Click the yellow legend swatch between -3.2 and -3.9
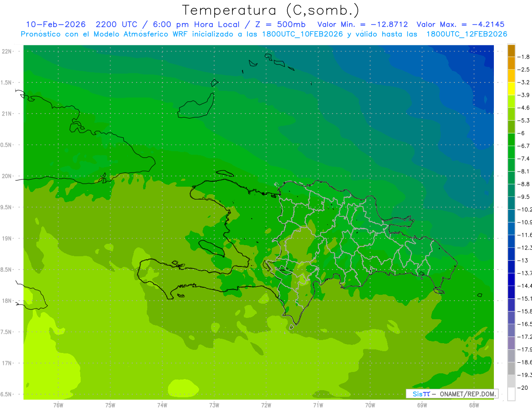Image resolution: width=532 pixels, height=411 pixels. [511, 88]
